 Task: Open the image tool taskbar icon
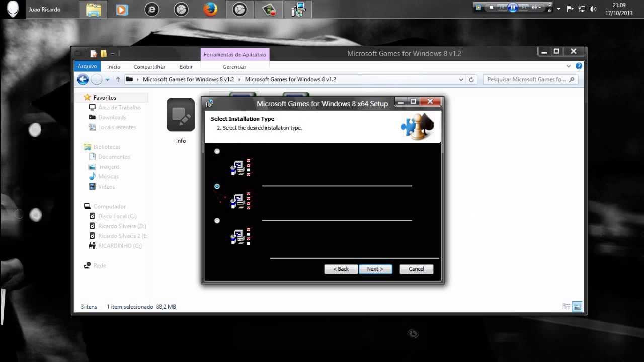click(269, 9)
